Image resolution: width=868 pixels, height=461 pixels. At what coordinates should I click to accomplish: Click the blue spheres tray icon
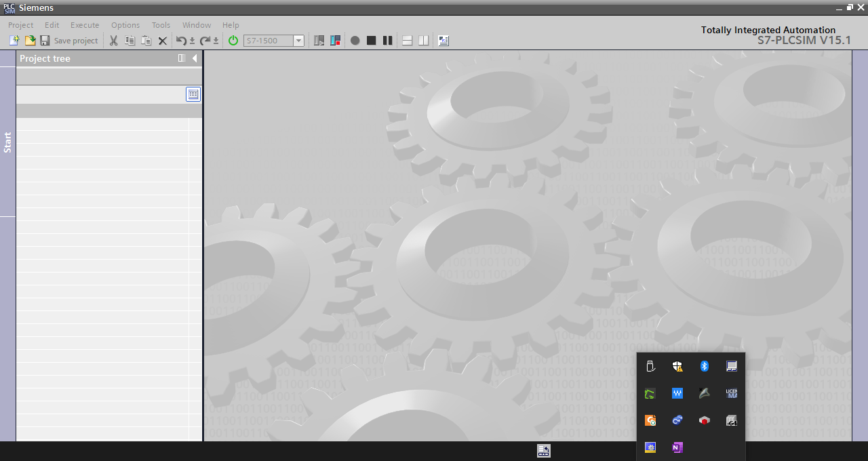[x=677, y=420]
